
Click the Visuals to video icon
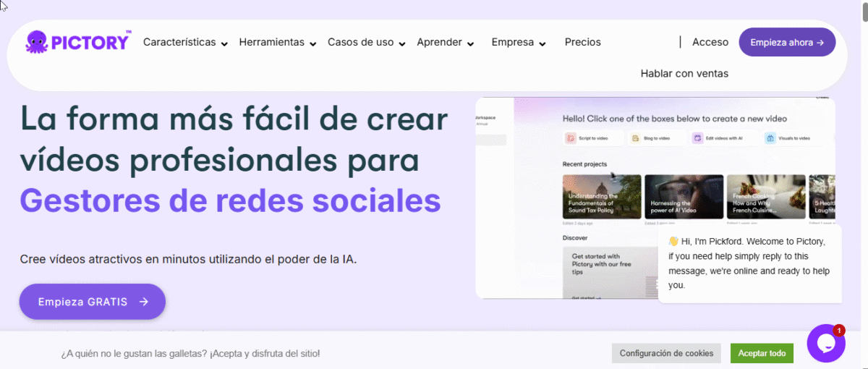click(x=770, y=137)
